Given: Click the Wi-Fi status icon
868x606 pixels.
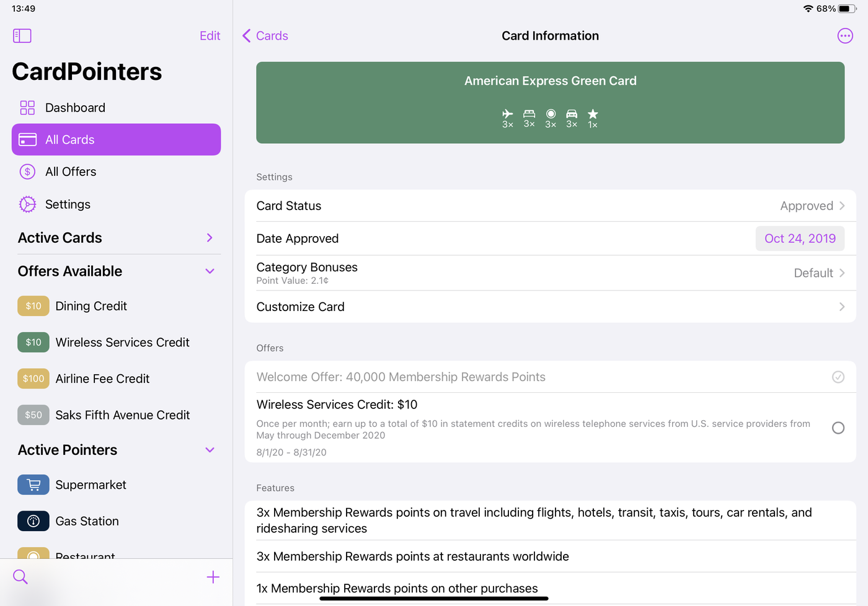Looking at the screenshot, I should pyautogui.click(x=808, y=9).
